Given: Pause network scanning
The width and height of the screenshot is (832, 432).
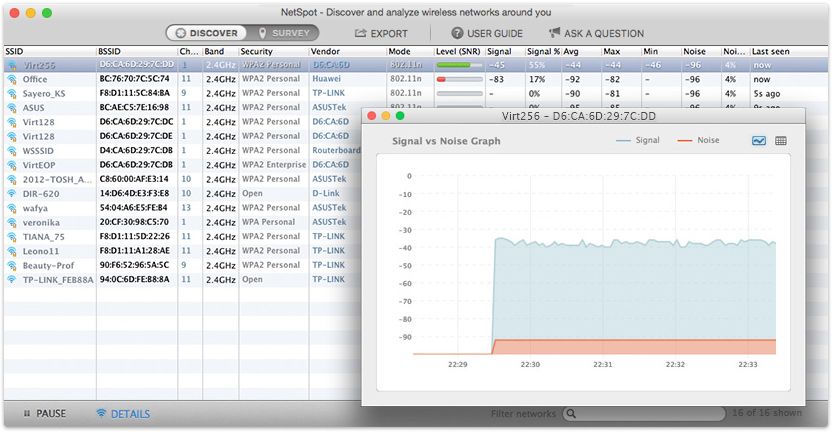Looking at the screenshot, I should [x=45, y=413].
